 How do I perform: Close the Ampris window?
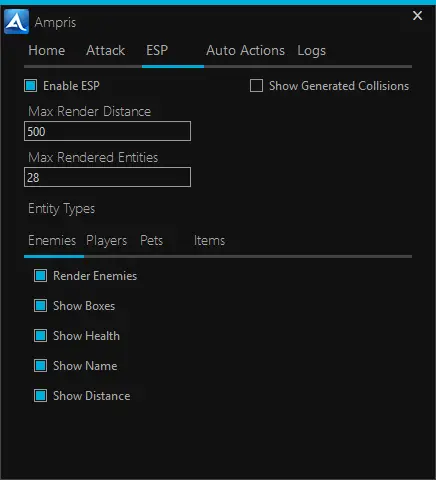click(x=417, y=15)
